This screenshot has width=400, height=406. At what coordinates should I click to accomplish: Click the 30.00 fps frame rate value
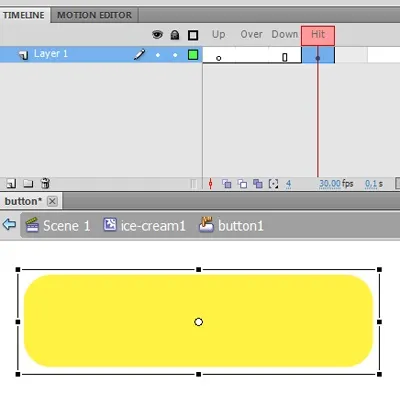tap(330, 184)
